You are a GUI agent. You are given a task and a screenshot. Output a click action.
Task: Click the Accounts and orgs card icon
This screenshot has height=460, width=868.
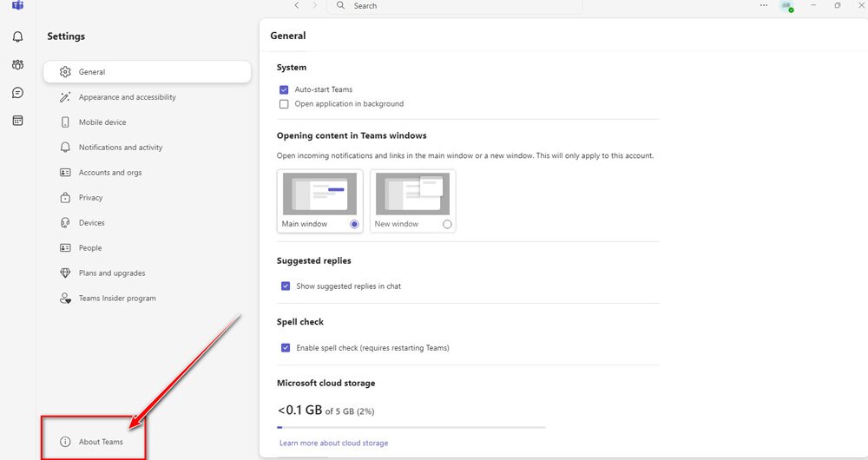(x=65, y=173)
